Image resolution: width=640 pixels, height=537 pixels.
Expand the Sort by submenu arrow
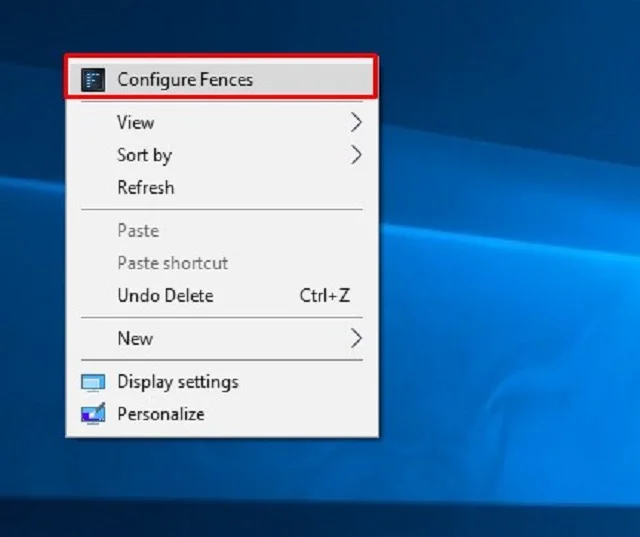click(x=356, y=155)
